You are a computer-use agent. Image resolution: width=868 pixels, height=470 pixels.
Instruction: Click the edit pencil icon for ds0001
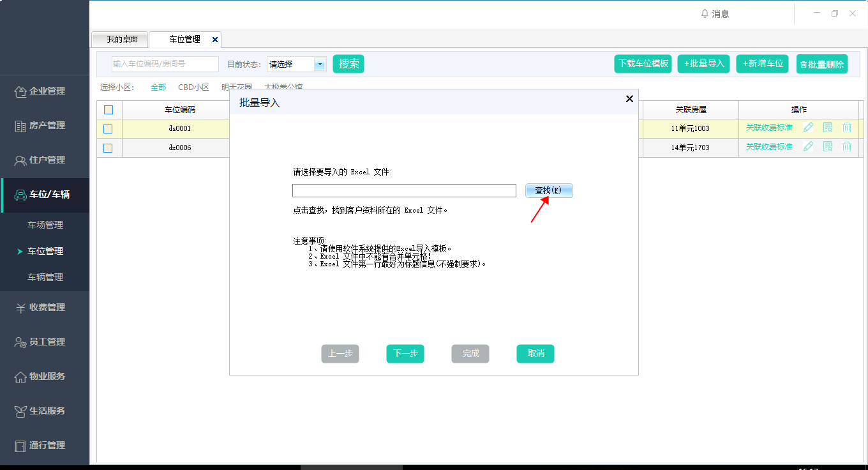(x=808, y=128)
